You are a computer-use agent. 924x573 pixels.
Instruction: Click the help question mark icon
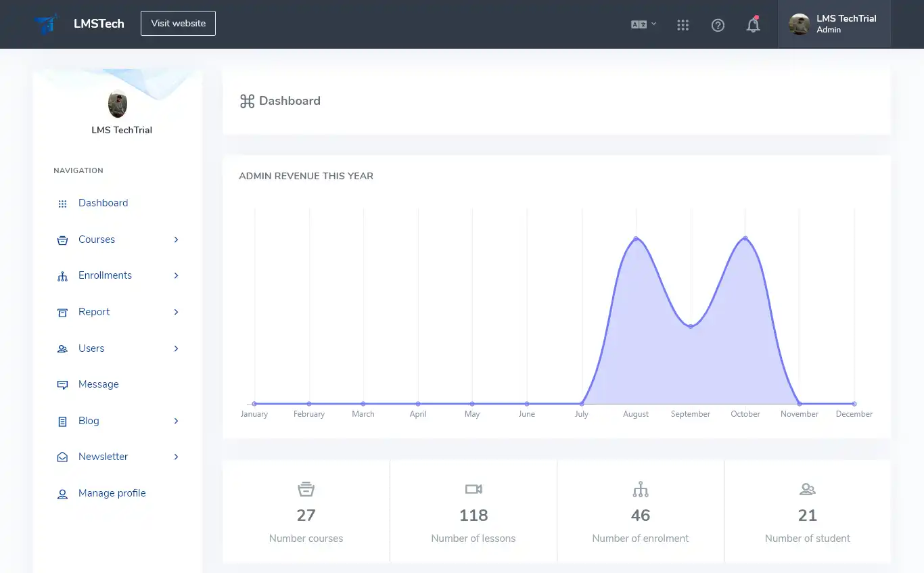[718, 25]
